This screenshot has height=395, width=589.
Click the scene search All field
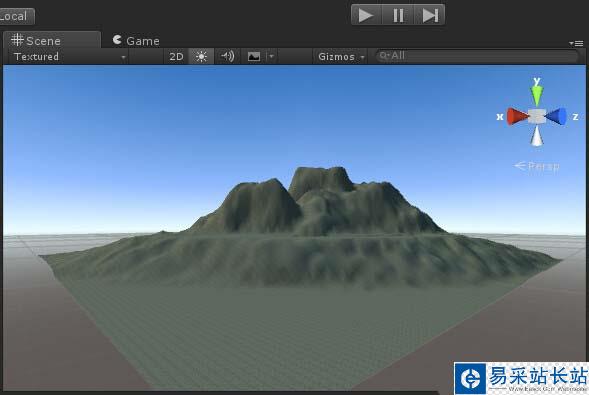click(x=477, y=56)
